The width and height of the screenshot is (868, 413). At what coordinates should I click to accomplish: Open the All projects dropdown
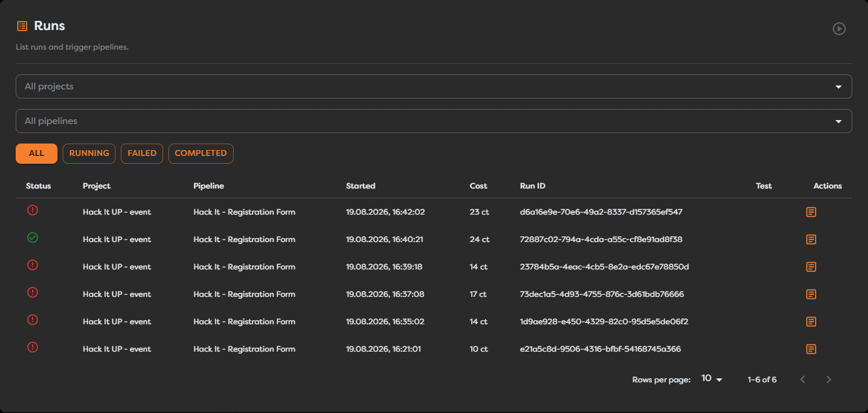tap(434, 86)
